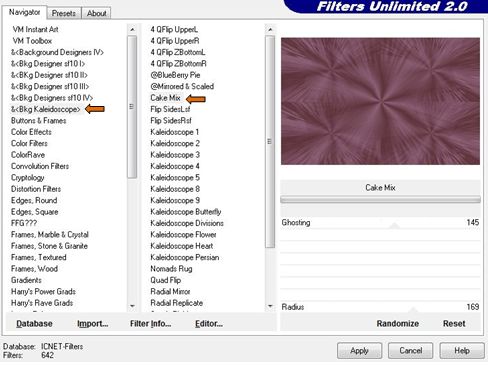Reset the filter settings

tap(454, 324)
